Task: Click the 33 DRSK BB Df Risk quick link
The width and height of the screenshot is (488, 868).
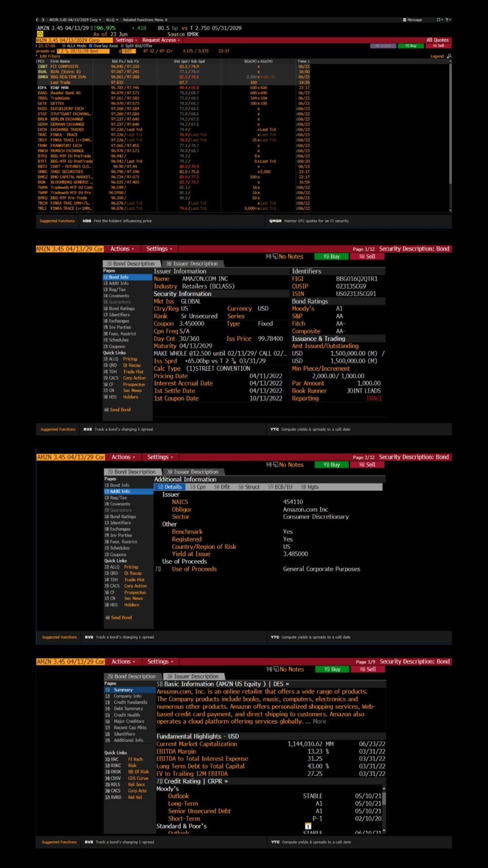Action: click(127, 772)
